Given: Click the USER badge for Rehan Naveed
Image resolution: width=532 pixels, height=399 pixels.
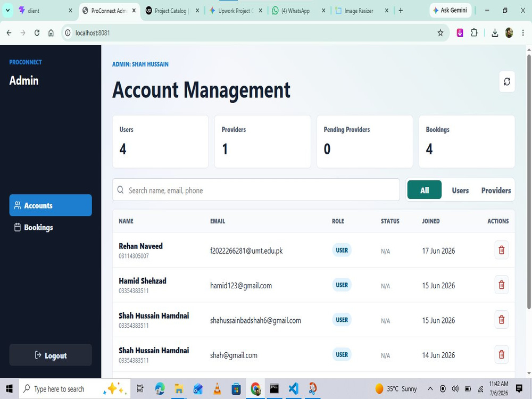Looking at the screenshot, I should [x=342, y=250].
